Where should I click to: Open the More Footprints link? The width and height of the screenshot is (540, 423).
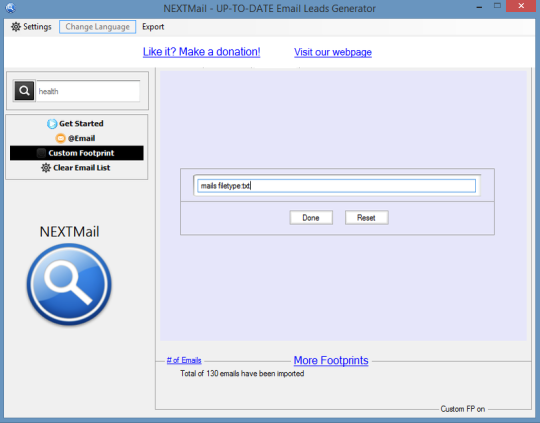tap(331, 360)
